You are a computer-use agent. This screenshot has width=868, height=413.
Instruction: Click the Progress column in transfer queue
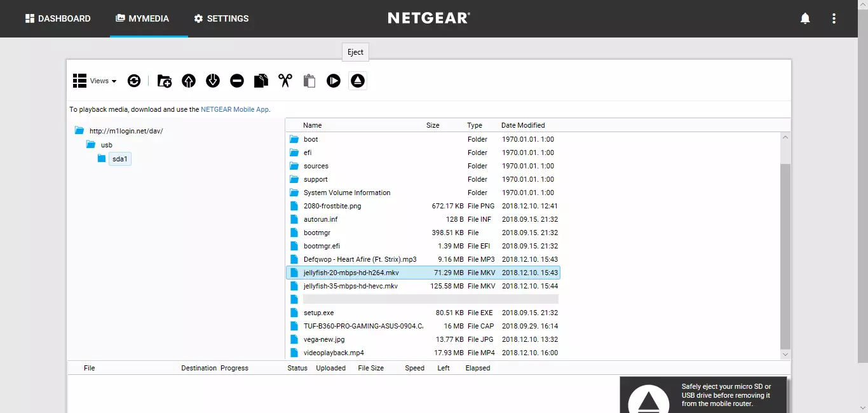tap(234, 368)
